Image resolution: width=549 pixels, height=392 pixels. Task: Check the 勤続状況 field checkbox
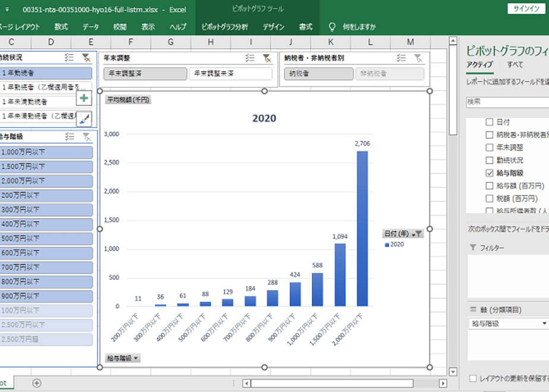[490, 160]
